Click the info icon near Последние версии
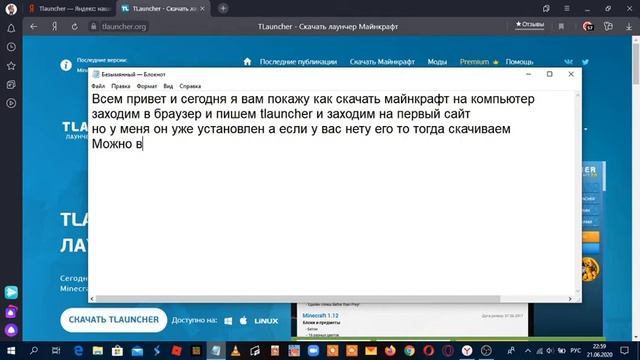This screenshot has height=360, width=640. click(66, 65)
